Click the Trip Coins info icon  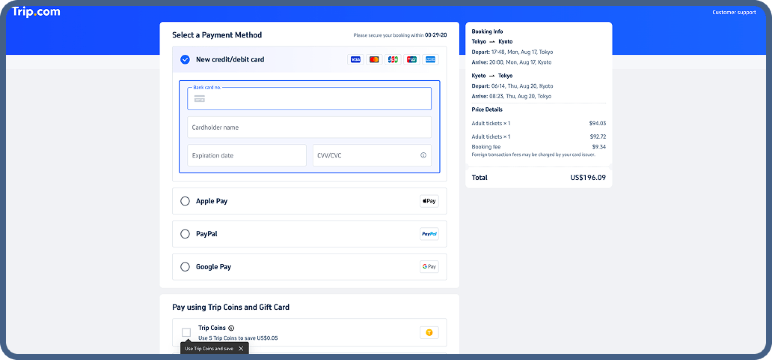(231, 327)
